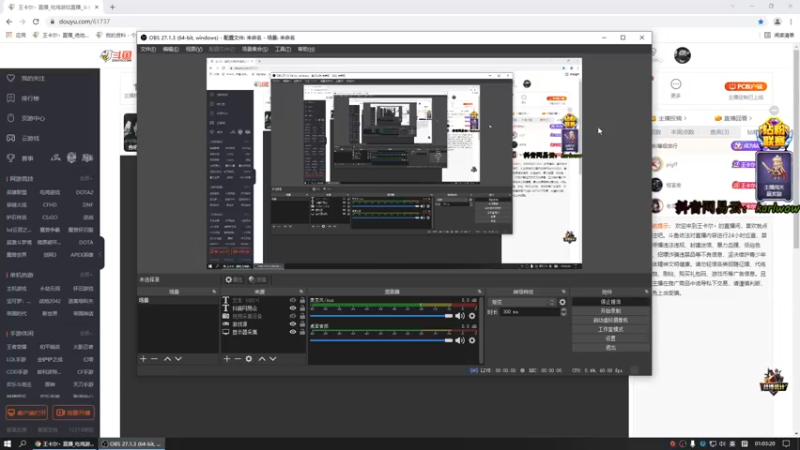Viewport: 800px width, 450px height.
Task: Open OBS 场景集合(S) menu
Action: pos(255,49)
